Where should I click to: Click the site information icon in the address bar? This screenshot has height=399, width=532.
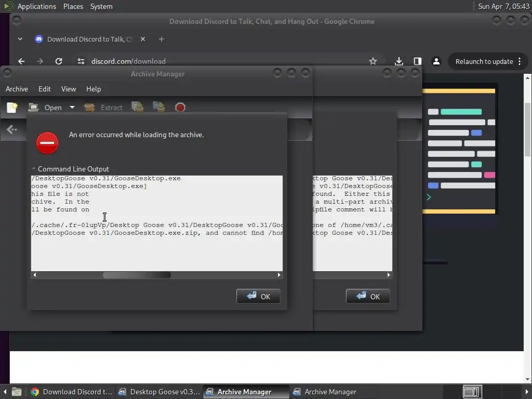[x=81, y=61]
